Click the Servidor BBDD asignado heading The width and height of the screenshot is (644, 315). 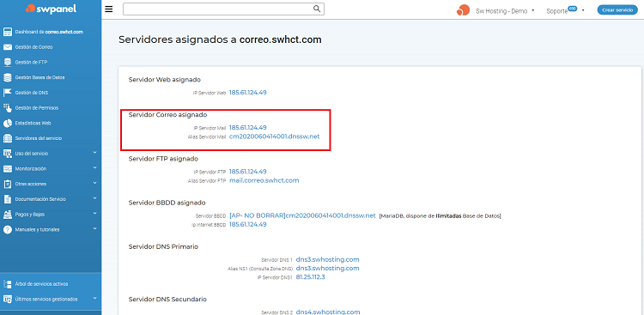tap(167, 203)
